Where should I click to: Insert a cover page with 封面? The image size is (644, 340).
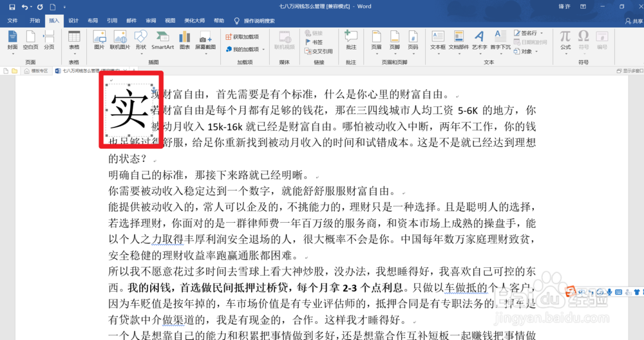tap(13, 41)
